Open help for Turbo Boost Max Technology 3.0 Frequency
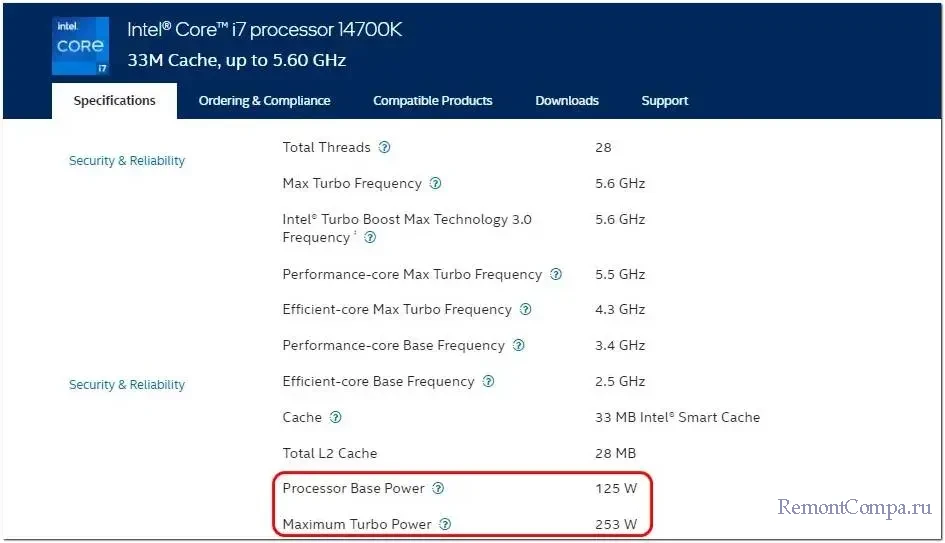This screenshot has width=945, height=543. 370,238
